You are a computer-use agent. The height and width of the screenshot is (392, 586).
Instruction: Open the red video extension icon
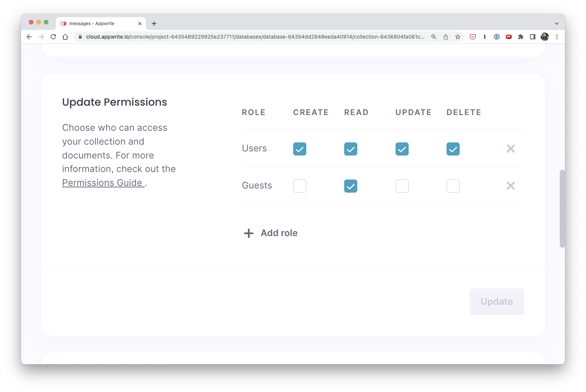[x=509, y=37]
